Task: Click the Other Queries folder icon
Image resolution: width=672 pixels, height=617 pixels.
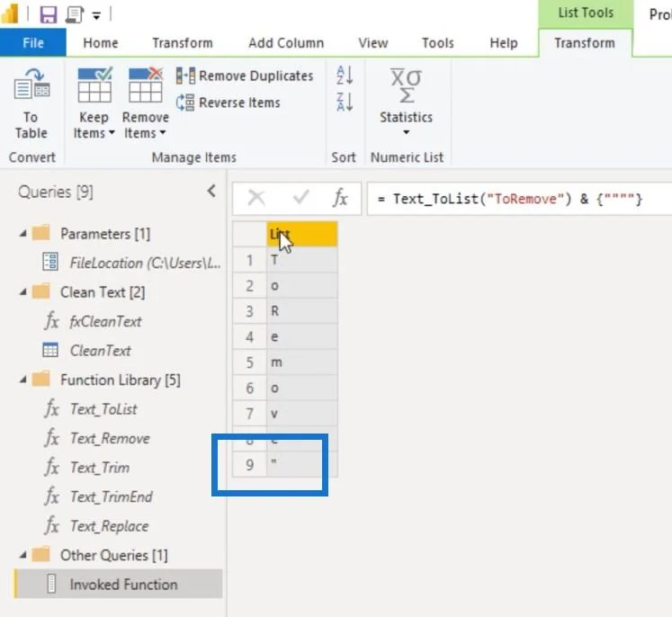Action: point(41,554)
